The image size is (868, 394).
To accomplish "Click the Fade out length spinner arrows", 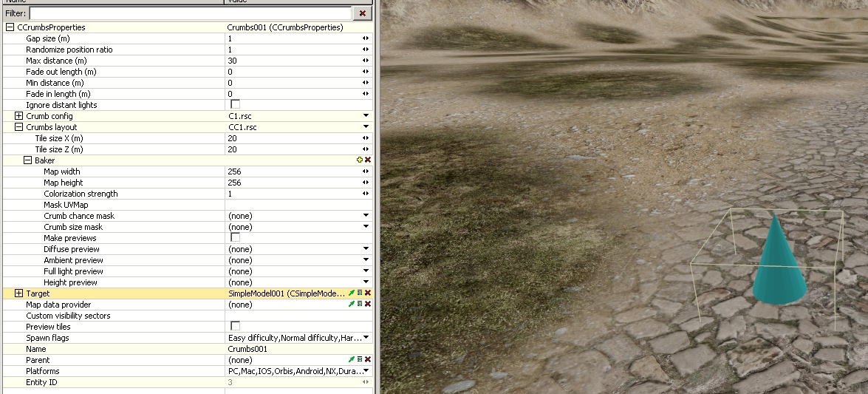I will click(x=366, y=72).
